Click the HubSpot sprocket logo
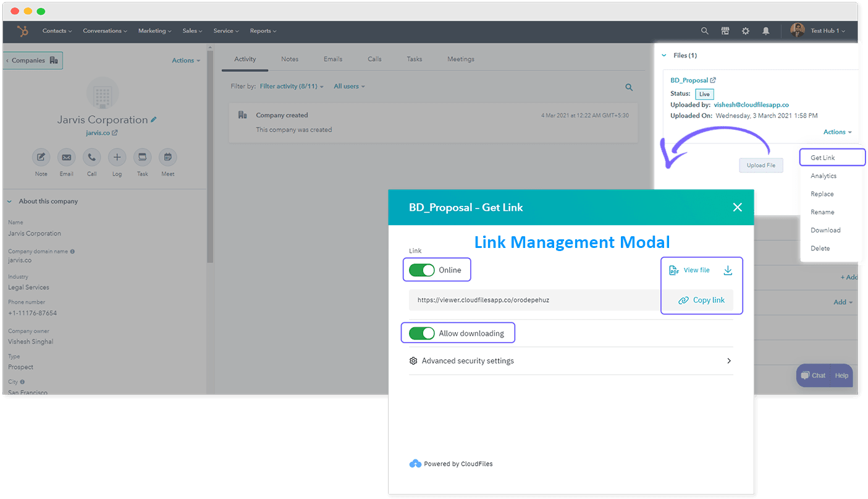Screen dimensions: 868x499 pos(22,31)
